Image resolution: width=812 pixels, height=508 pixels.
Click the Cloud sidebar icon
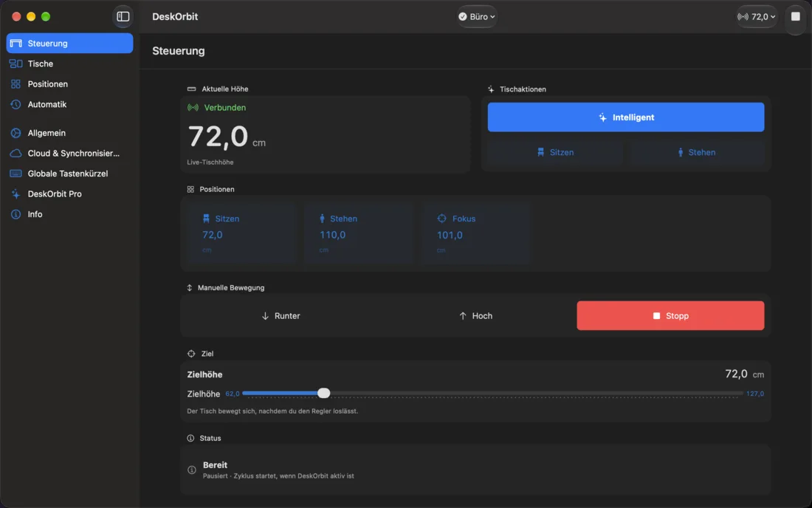pos(16,154)
